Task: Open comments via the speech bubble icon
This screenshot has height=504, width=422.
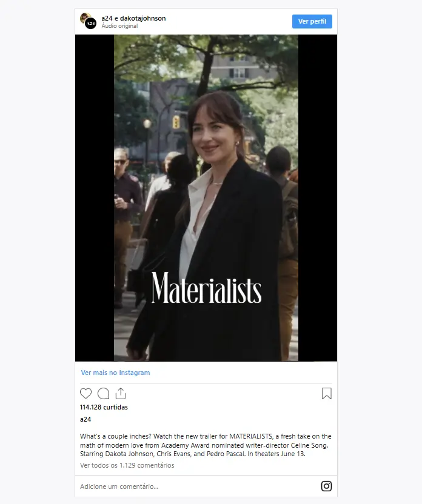Action: tap(103, 393)
